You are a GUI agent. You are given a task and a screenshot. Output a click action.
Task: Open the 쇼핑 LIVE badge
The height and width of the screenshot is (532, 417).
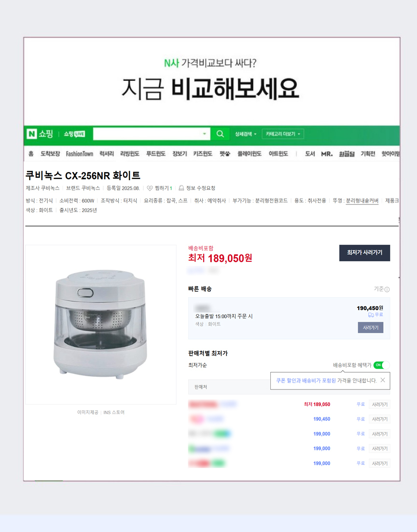(x=75, y=134)
